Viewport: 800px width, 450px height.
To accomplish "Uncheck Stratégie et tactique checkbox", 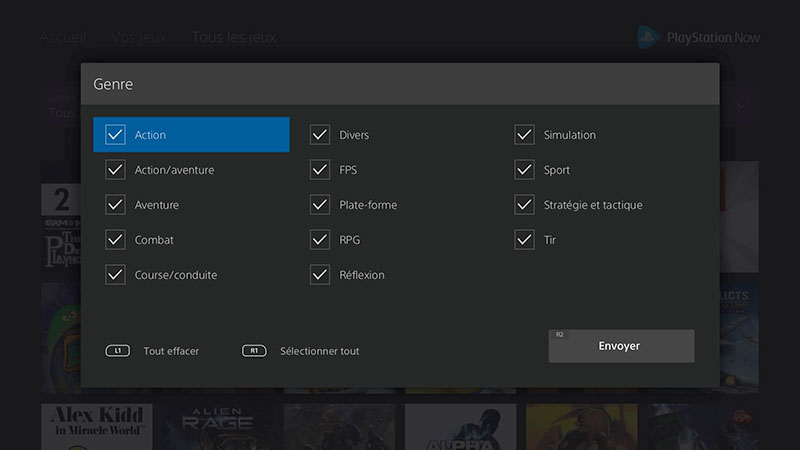I will (x=525, y=205).
